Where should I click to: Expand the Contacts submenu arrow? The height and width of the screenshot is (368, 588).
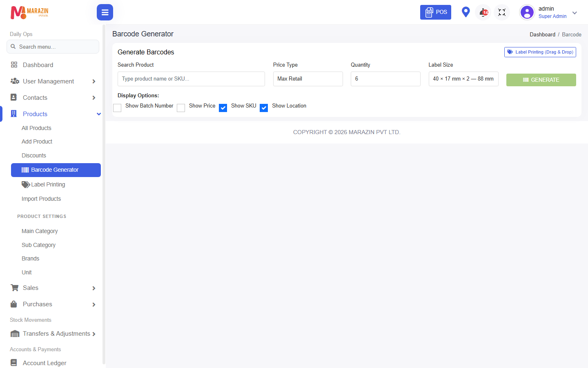(94, 98)
